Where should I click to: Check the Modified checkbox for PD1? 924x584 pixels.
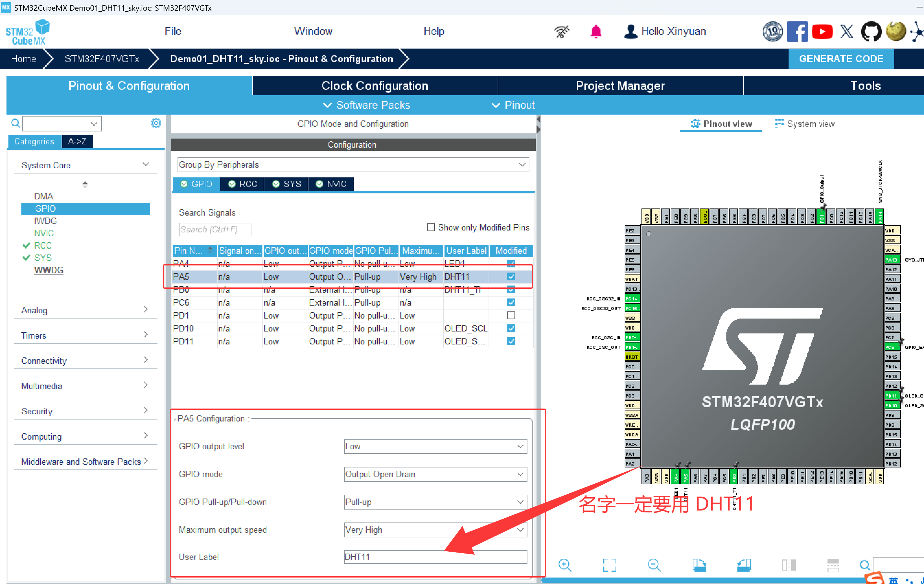pos(511,315)
